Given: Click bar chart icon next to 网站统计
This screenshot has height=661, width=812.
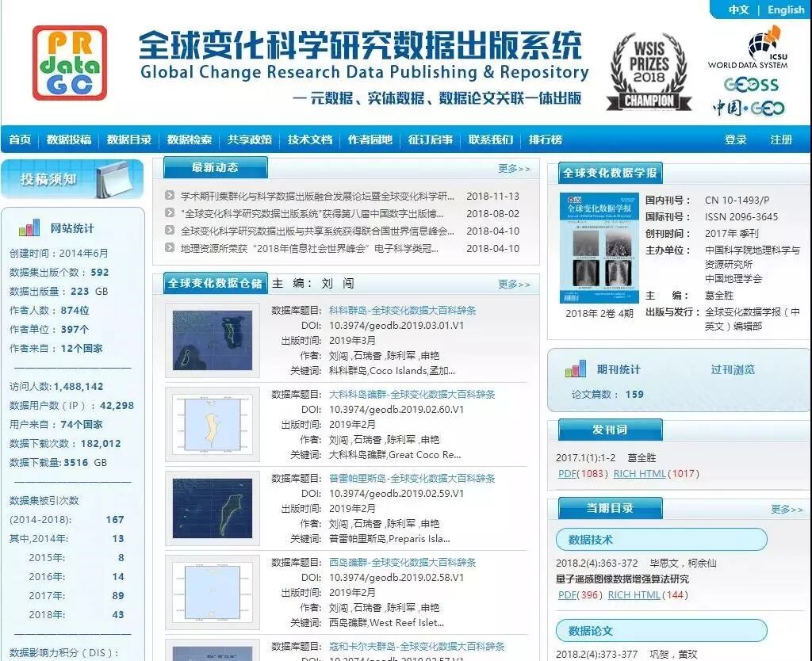Looking at the screenshot, I should tap(29, 227).
